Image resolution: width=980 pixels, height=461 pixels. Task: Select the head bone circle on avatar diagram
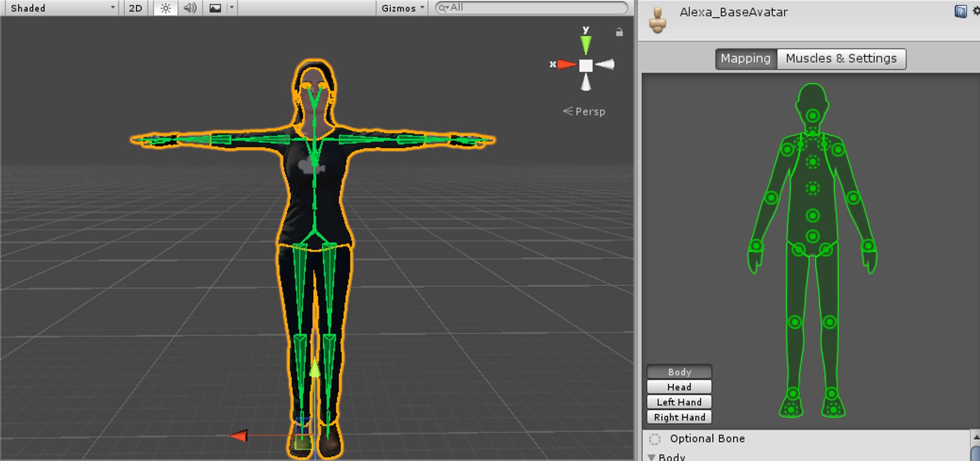[813, 116]
